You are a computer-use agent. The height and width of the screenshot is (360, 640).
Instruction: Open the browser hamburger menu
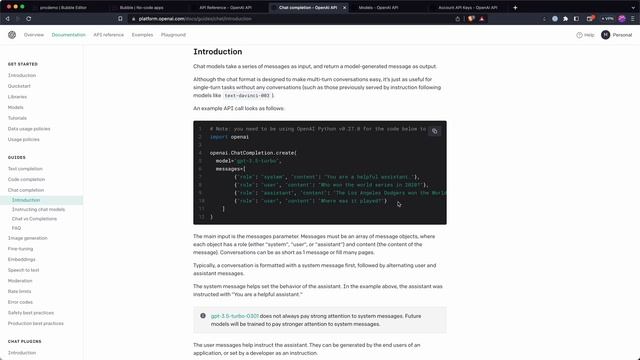tap(633, 19)
